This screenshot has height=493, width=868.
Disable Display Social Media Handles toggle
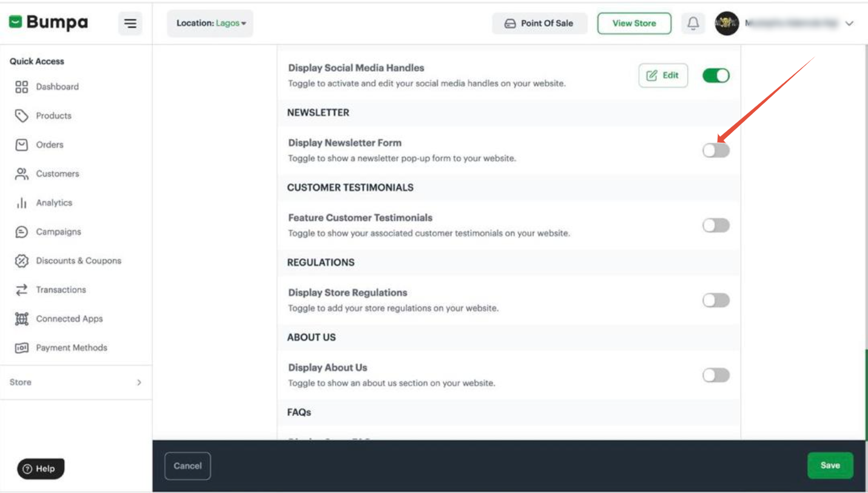pyautogui.click(x=716, y=75)
